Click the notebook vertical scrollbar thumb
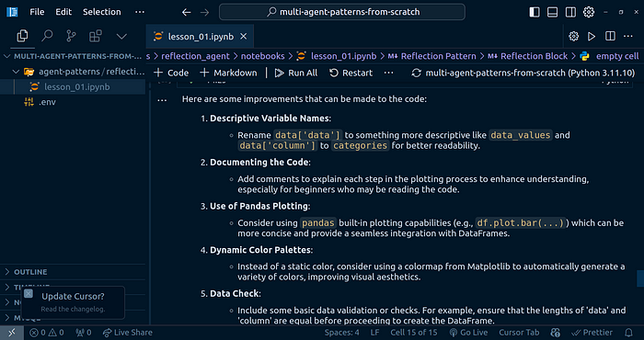644x340 pixels. click(x=640, y=278)
